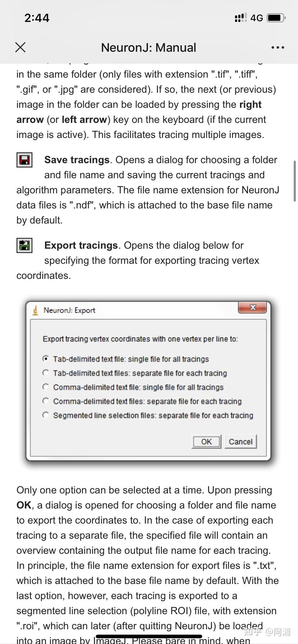Click the NeuronJ microscope icon in dialog title
The image size is (298, 644).
pos(35,310)
